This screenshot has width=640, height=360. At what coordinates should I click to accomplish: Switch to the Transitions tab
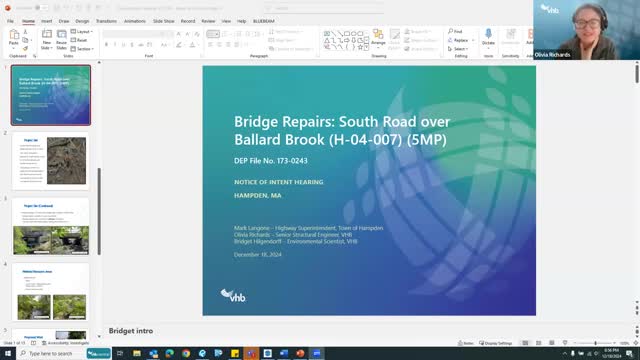[x=106, y=21]
